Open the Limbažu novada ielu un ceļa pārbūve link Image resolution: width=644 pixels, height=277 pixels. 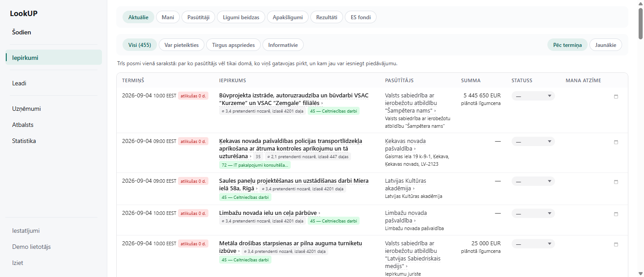click(268, 213)
